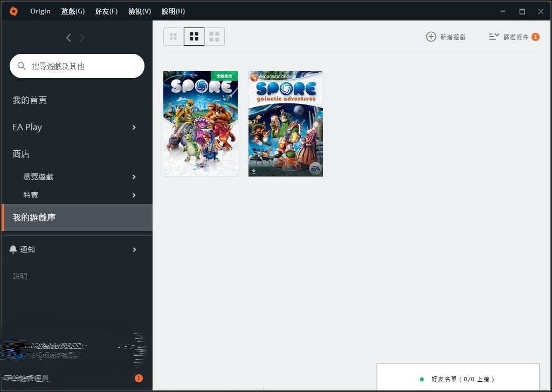Image resolution: width=552 pixels, height=392 pixels.
Task: Click the filter icon beside 篩選條件
Action: pyautogui.click(x=494, y=37)
